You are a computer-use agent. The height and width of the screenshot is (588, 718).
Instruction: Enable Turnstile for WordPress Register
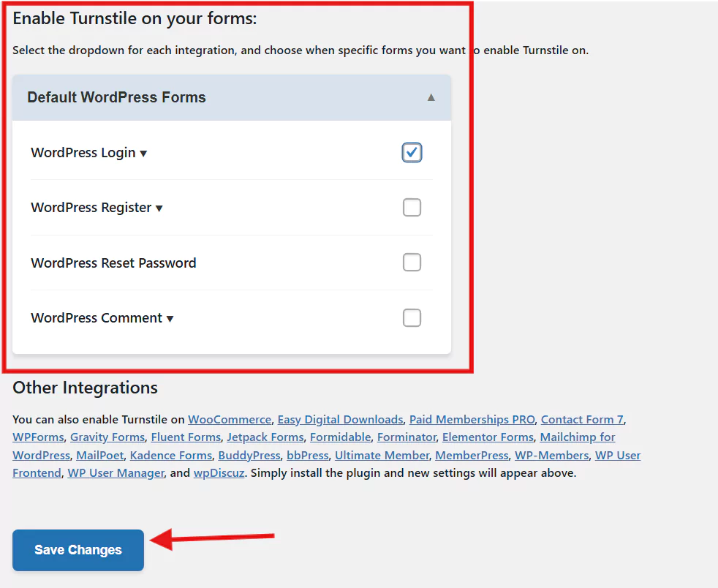point(412,208)
